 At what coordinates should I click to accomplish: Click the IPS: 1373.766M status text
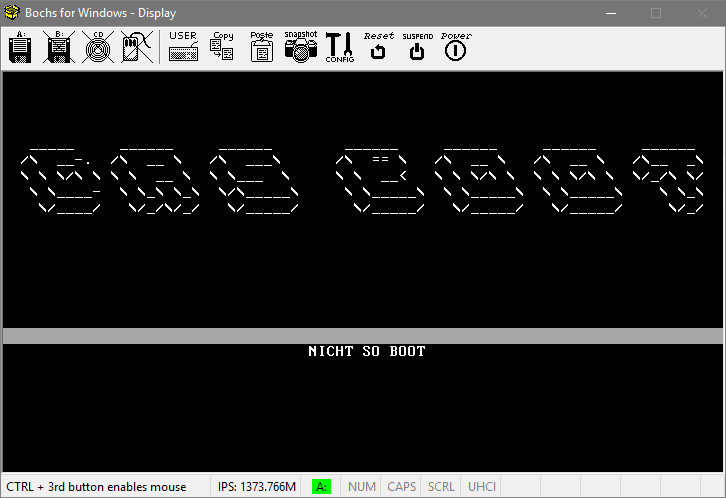click(x=257, y=487)
